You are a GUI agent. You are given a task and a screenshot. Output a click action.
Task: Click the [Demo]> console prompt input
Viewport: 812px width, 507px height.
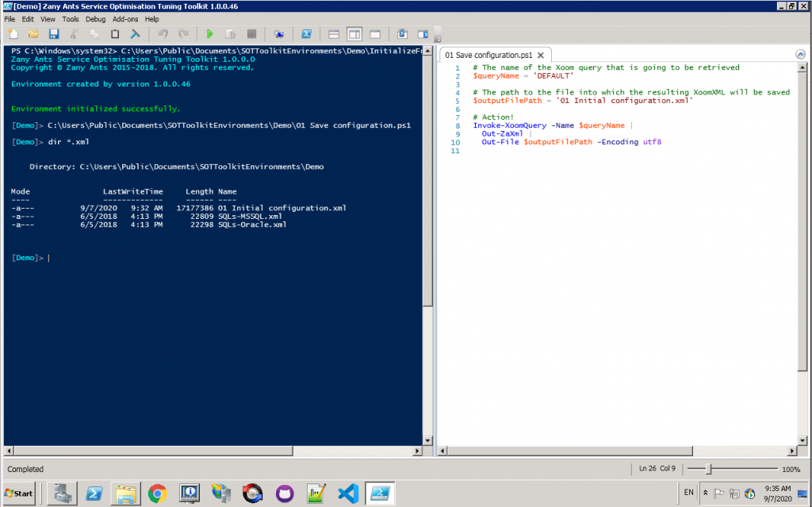(49, 258)
